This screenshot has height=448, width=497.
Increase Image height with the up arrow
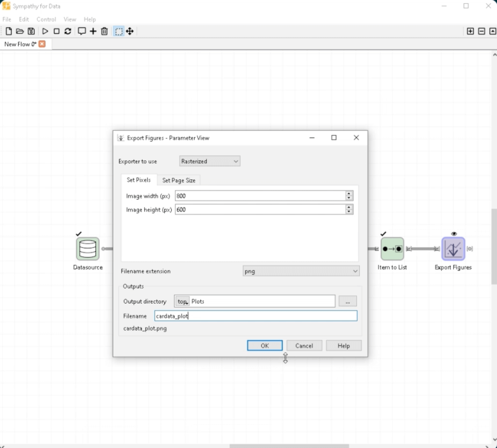pos(349,207)
